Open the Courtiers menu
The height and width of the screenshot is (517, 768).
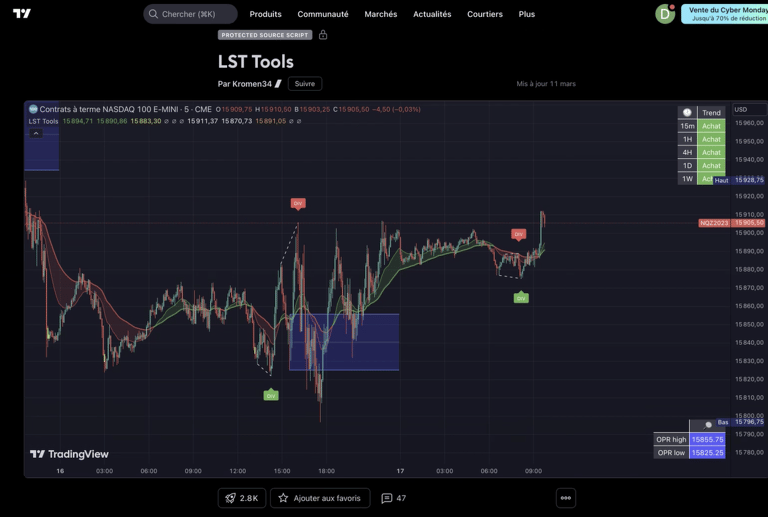[485, 14]
